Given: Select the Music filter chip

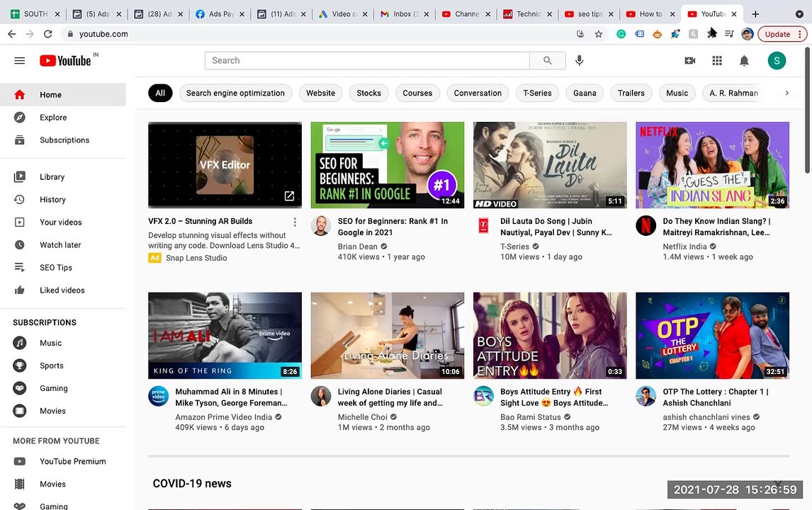Looking at the screenshot, I should (677, 93).
